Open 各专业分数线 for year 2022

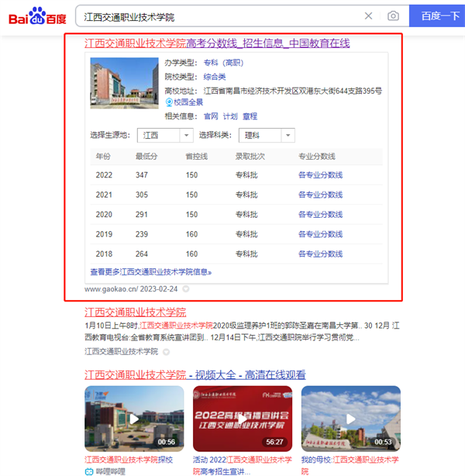321,175
